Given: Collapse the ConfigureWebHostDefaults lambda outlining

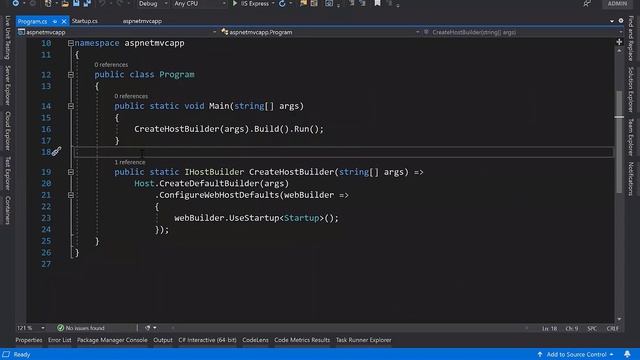Looking at the screenshot, I should click(x=71, y=195).
